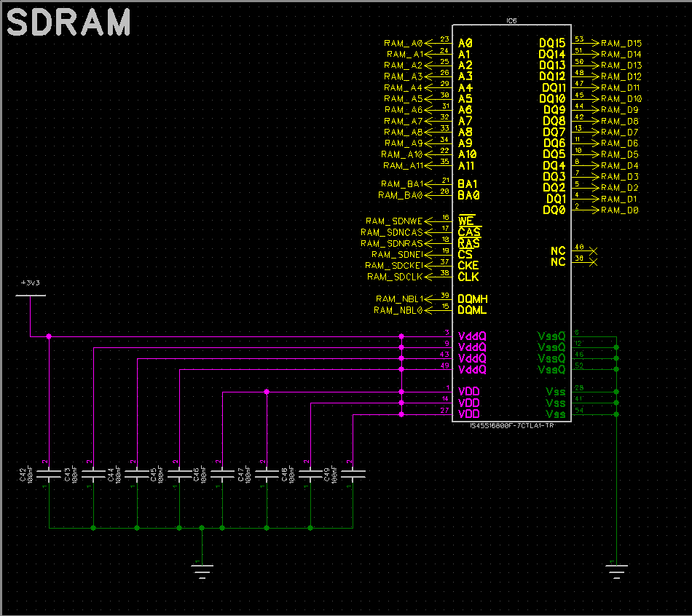Select the RAM_BA1 net label

point(402,184)
